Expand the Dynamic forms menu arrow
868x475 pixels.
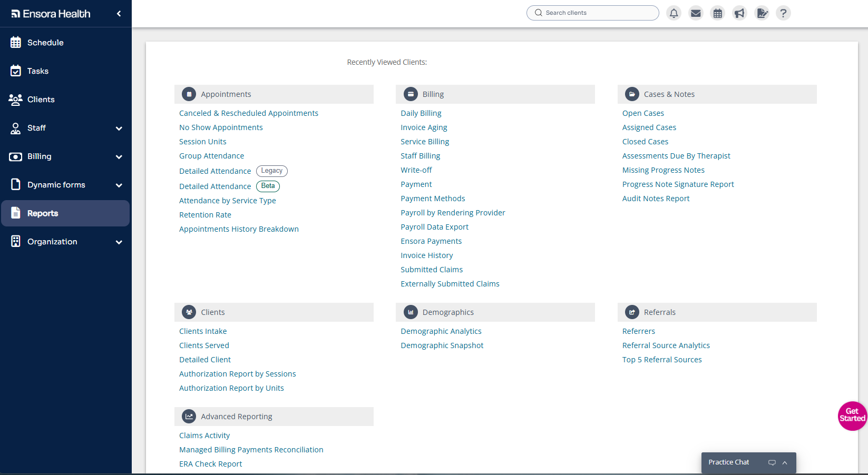tap(119, 185)
